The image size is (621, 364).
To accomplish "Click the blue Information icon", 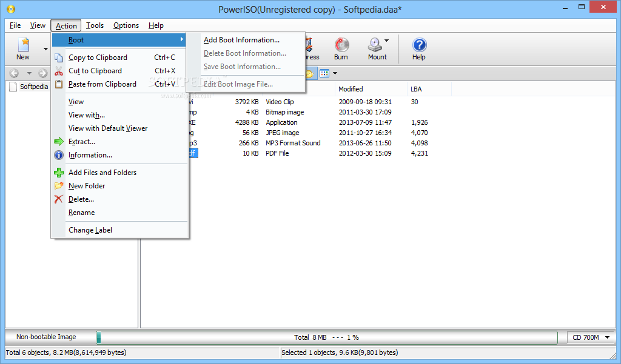I will (x=59, y=155).
